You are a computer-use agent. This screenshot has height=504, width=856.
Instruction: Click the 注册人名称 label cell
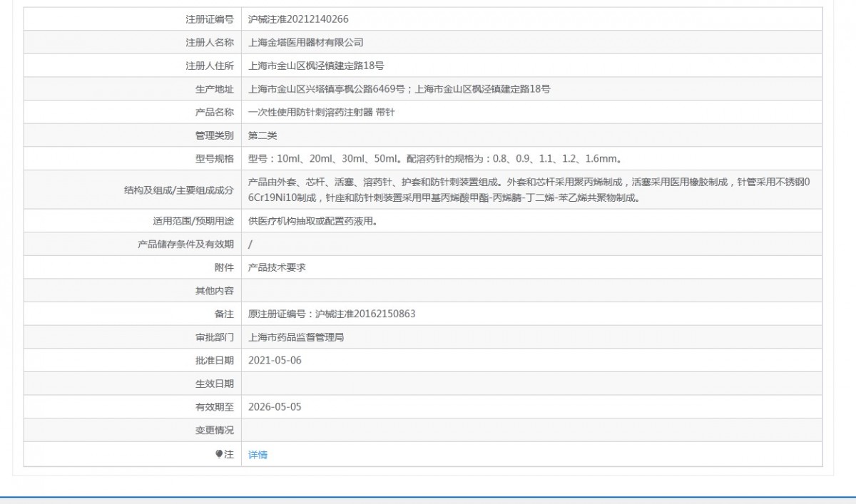[x=133, y=43]
